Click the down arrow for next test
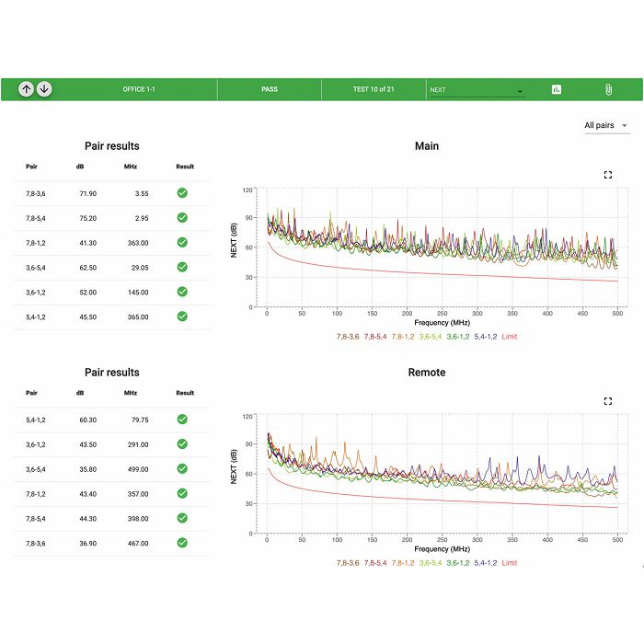Image resolution: width=644 pixels, height=644 pixels. [44, 89]
